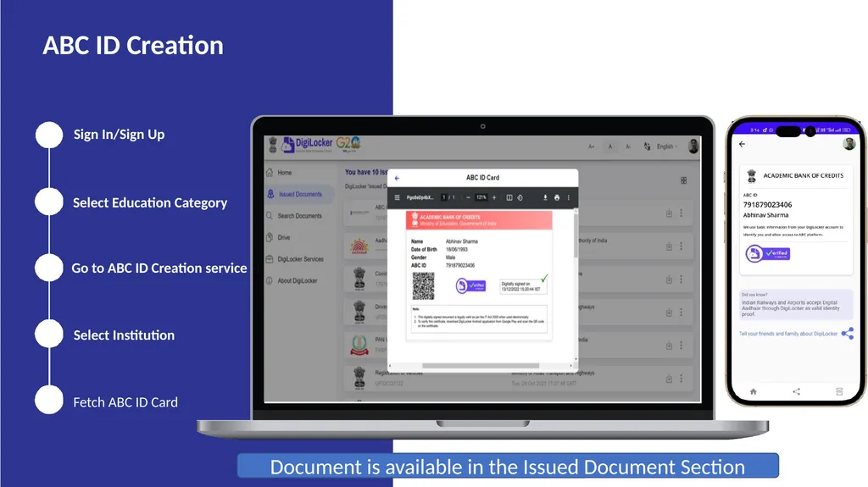Download the ABC ID Card PDF
This screenshot has width=868, height=487.
click(545, 197)
